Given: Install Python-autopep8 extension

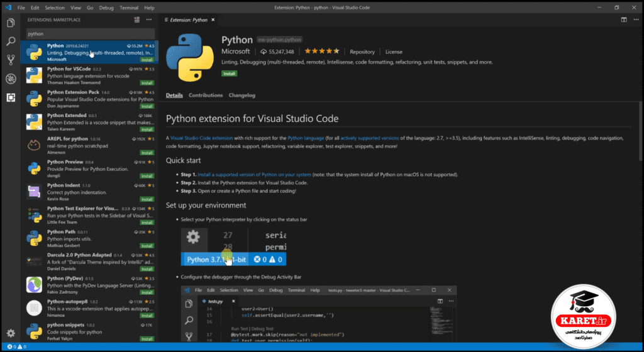Looking at the screenshot, I should pyautogui.click(x=147, y=316).
